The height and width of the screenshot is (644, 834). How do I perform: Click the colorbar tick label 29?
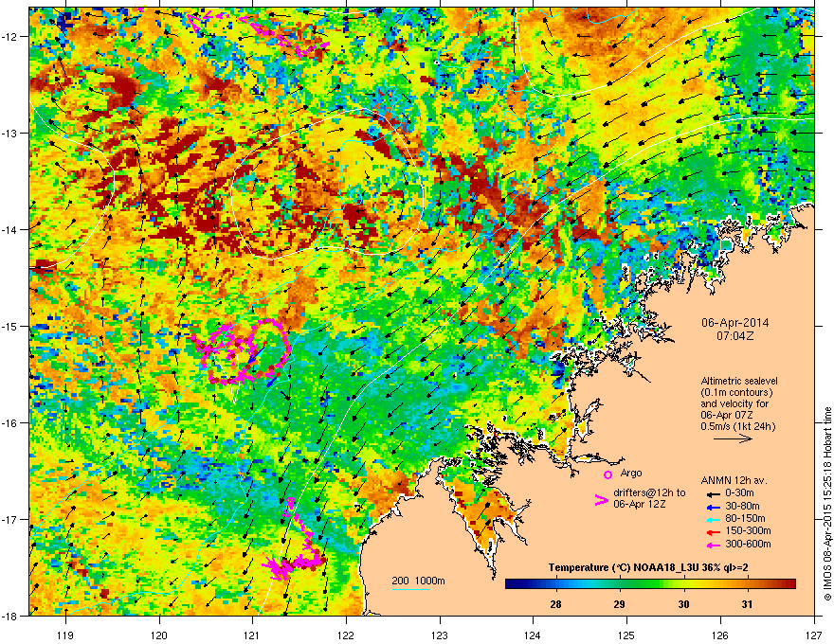[x=619, y=604]
